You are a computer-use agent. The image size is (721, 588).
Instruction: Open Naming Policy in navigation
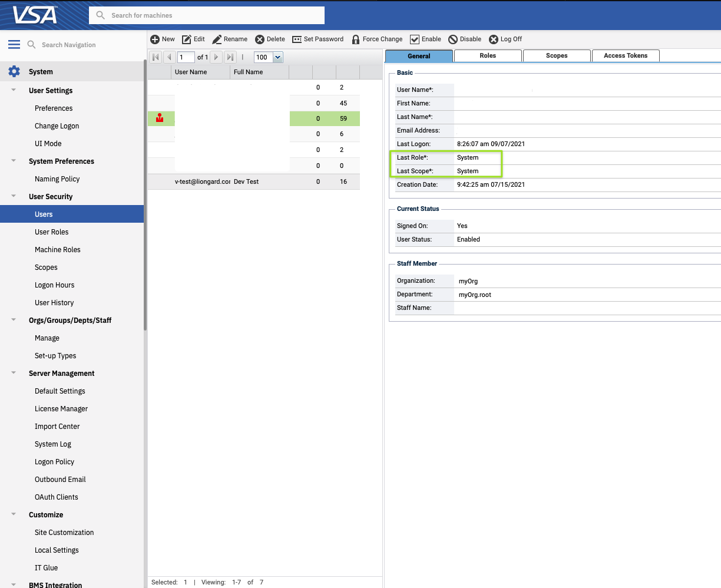pos(57,179)
